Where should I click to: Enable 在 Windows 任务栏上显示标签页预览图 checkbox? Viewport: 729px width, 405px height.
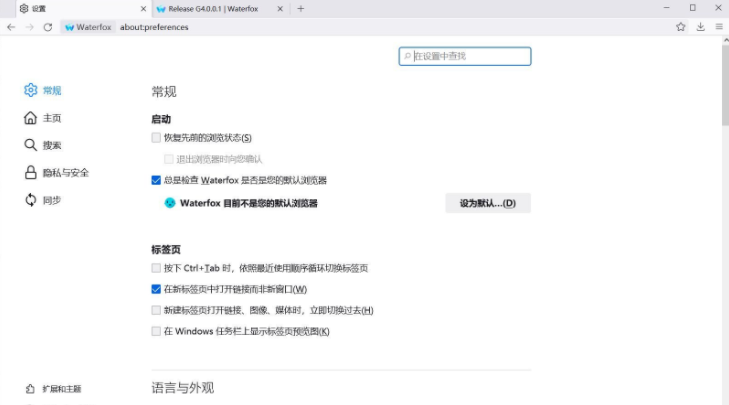tap(156, 331)
